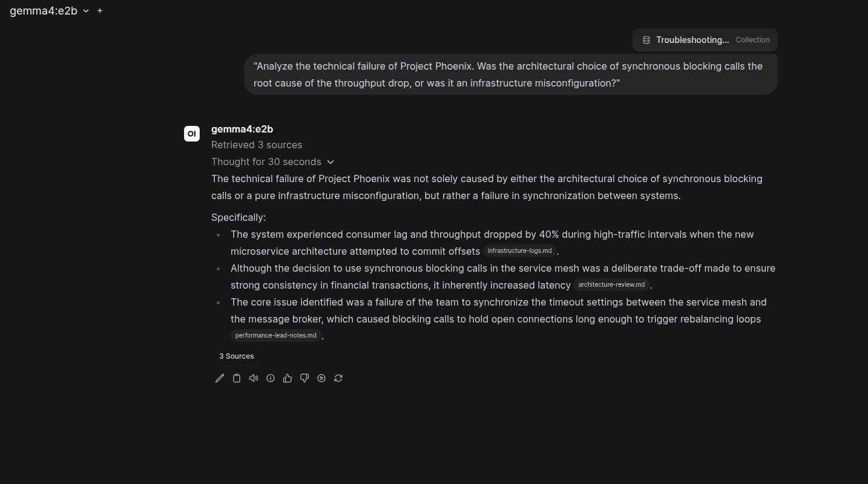Add another model with plus icon

click(100, 11)
